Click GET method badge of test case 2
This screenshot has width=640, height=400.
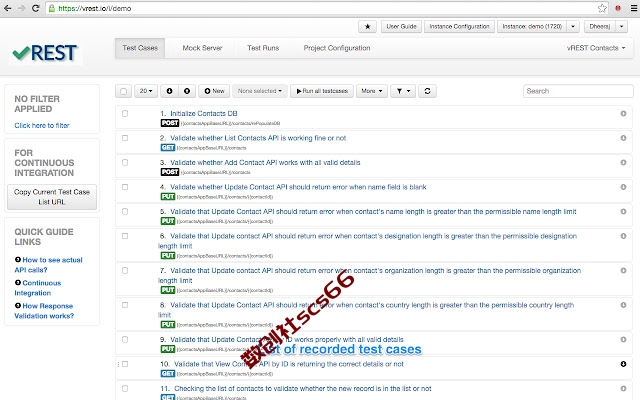pos(167,148)
